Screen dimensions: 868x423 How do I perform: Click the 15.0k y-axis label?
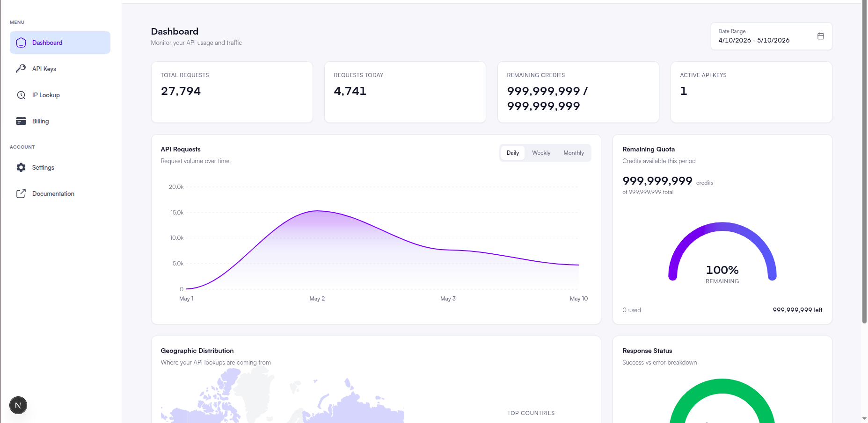pos(177,213)
